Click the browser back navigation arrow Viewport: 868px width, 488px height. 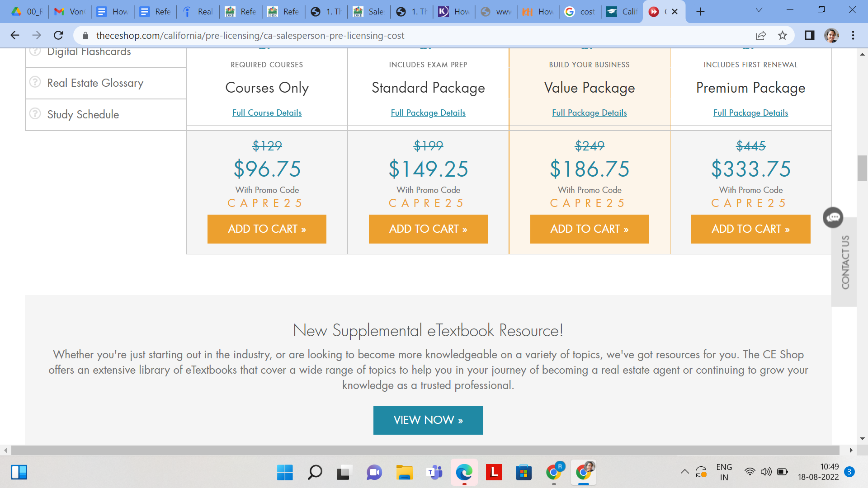click(x=14, y=34)
